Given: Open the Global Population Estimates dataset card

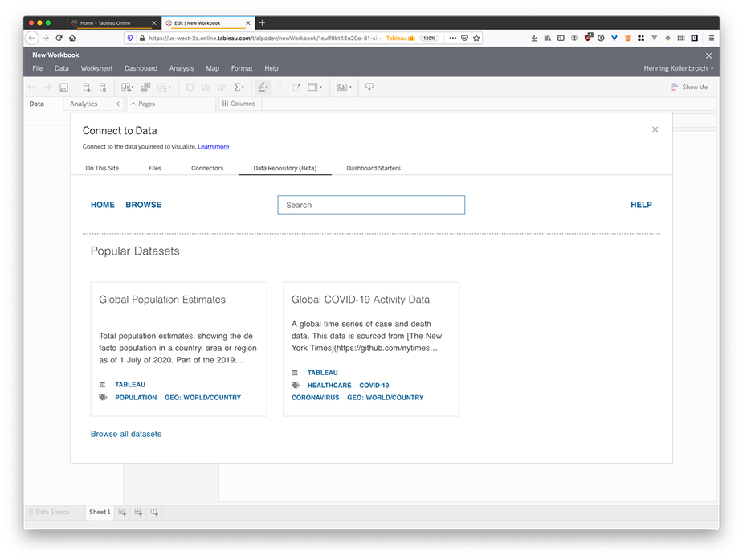Looking at the screenshot, I should pyautogui.click(x=178, y=349).
